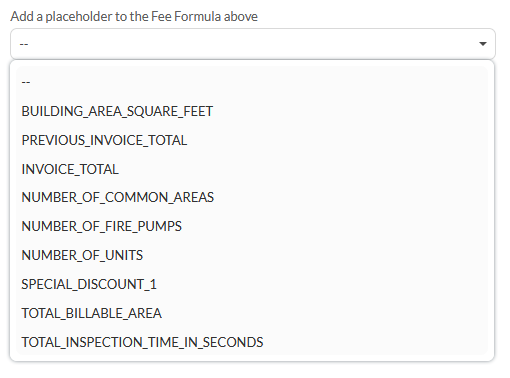Viewport: 510px width, 378px height.
Task: Click empty area right of NUMBER_OF_UNITS row
Action: click(x=315, y=255)
